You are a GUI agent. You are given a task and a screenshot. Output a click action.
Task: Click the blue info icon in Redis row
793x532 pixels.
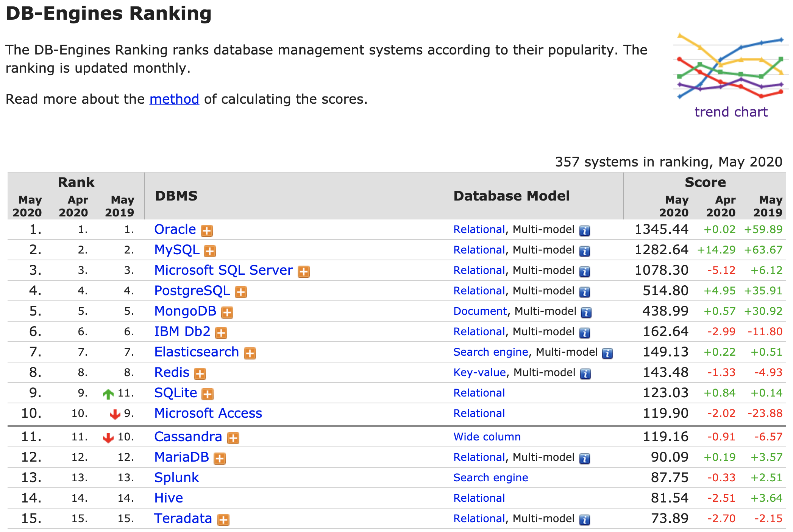coord(585,373)
